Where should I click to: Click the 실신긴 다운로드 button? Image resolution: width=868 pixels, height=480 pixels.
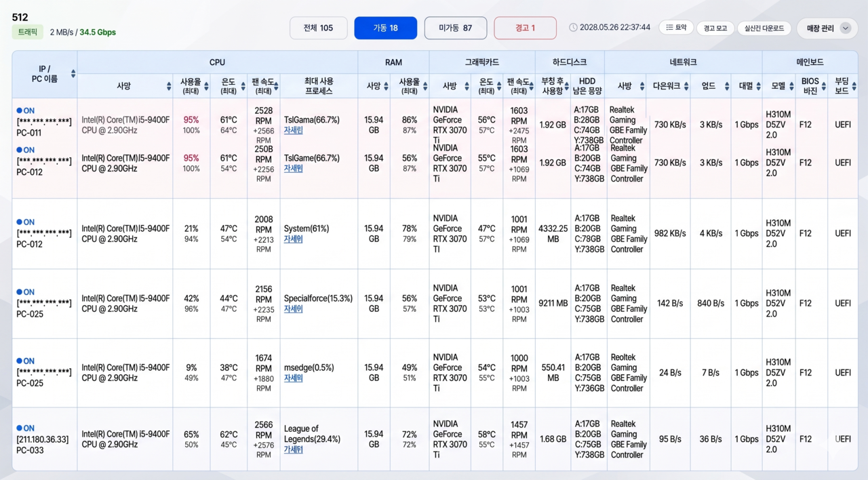click(x=764, y=28)
